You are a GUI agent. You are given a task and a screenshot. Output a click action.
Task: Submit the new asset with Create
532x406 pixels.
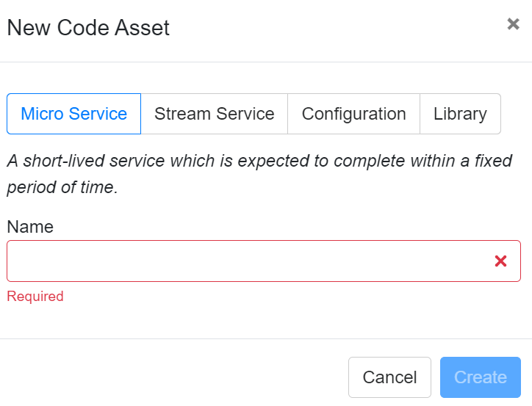(x=480, y=377)
